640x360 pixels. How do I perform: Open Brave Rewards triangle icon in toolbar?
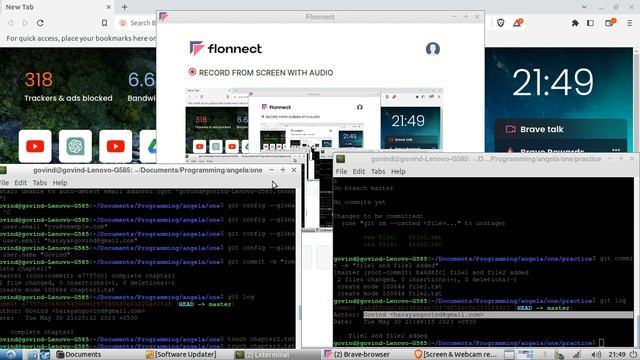(518, 23)
